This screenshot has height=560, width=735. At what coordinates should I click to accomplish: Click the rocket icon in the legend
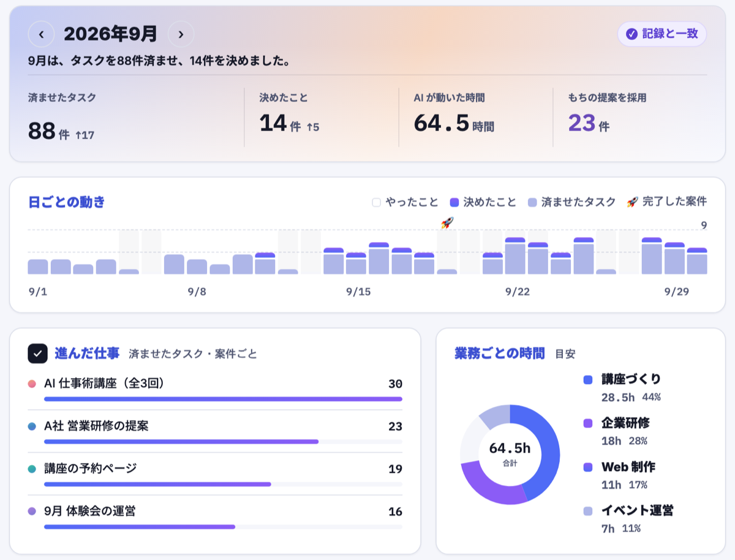click(632, 202)
